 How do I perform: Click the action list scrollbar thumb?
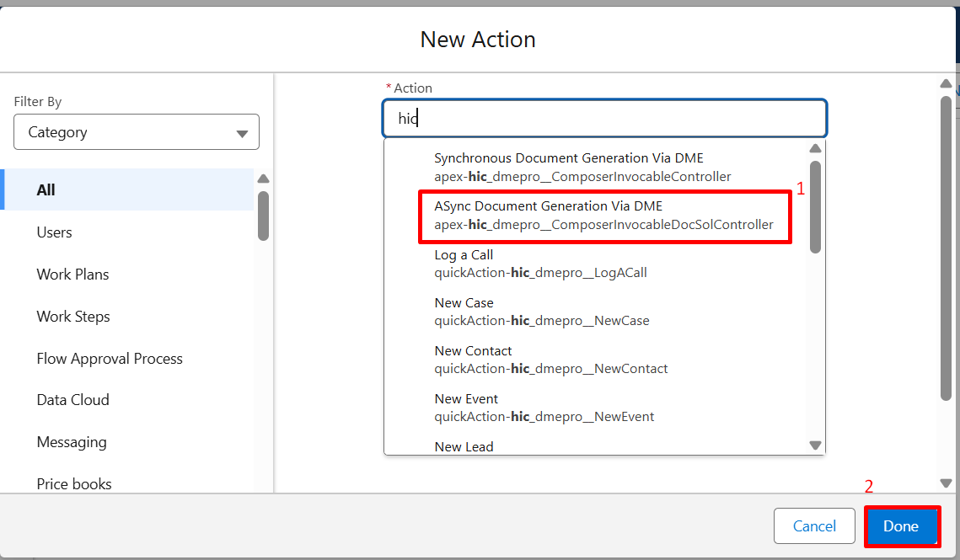point(816,207)
